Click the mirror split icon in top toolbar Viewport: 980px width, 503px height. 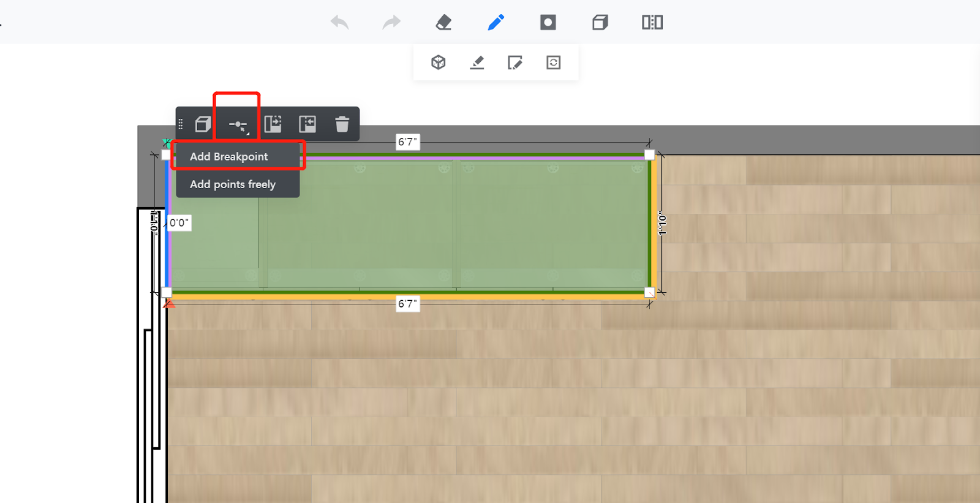point(652,23)
